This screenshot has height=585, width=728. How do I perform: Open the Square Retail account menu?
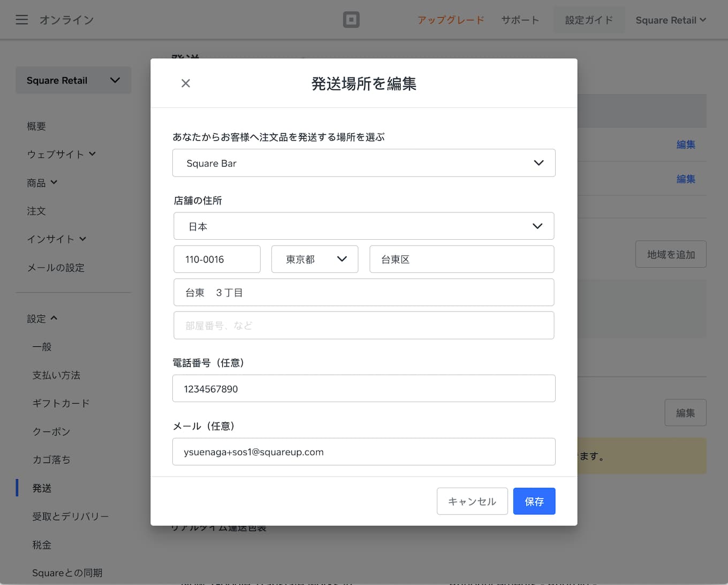[670, 20]
